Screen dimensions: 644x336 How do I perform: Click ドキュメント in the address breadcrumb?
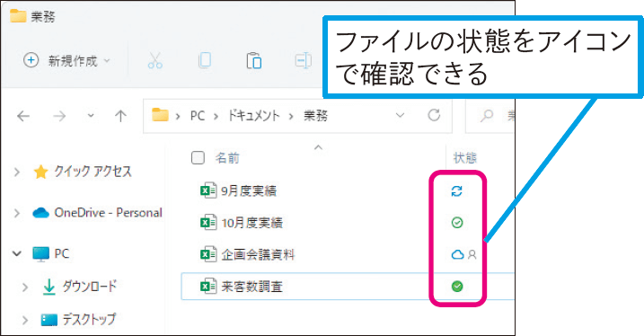[x=254, y=116]
